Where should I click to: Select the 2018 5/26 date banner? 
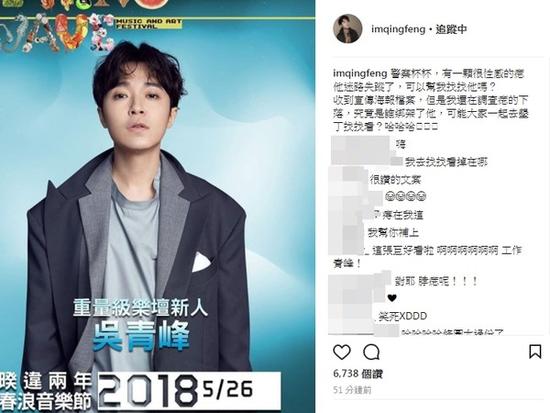[189, 391]
